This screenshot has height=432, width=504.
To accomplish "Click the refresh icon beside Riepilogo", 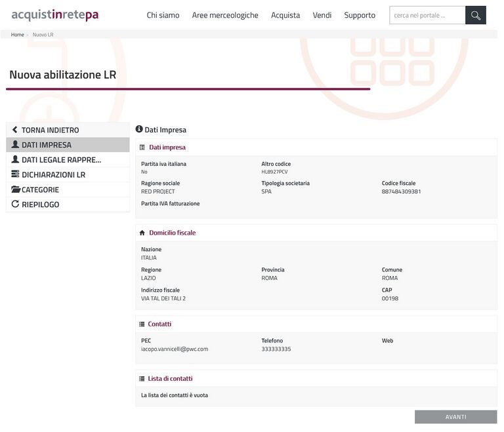I will click(15, 205).
